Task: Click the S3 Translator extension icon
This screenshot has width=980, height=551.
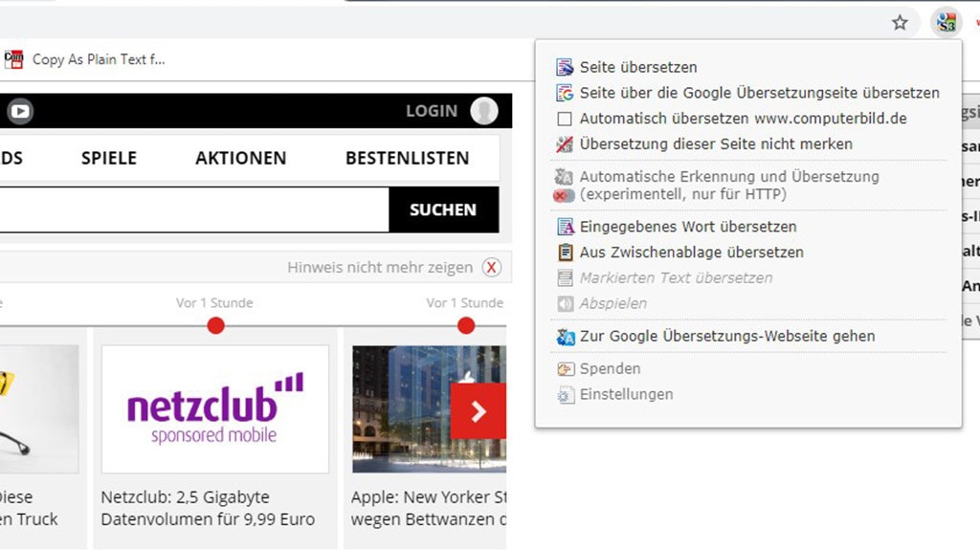Action: [946, 22]
